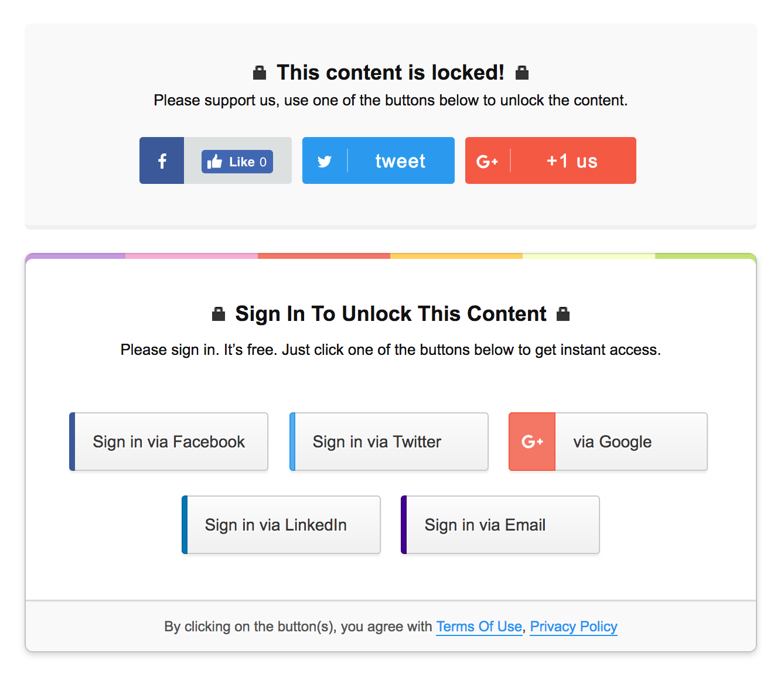Click lock icon right of 'This content is locked!'
This screenshot has width=784, height=677.
click(x=521, y=73)
